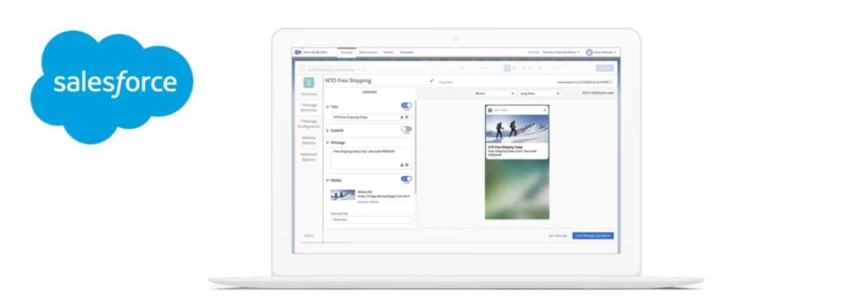The height and width of the screenshot is (305, 868).
Task: Switch to the Entry Sources tab
Action: [x=367, y=52]
